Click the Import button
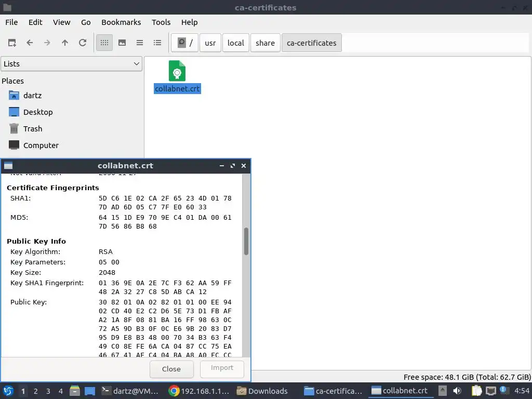 coord(222,368)
